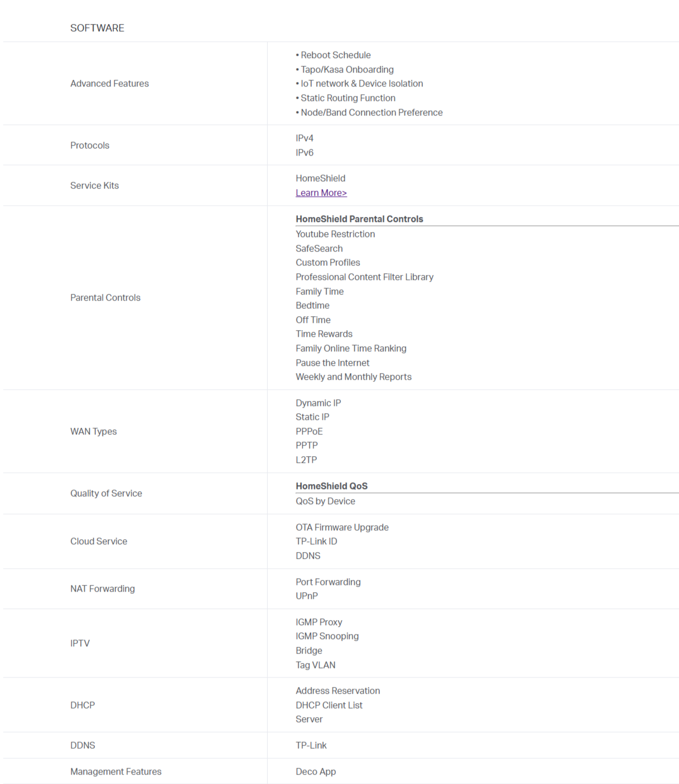Click the IGMP Snooping entry

coord(327,636)
